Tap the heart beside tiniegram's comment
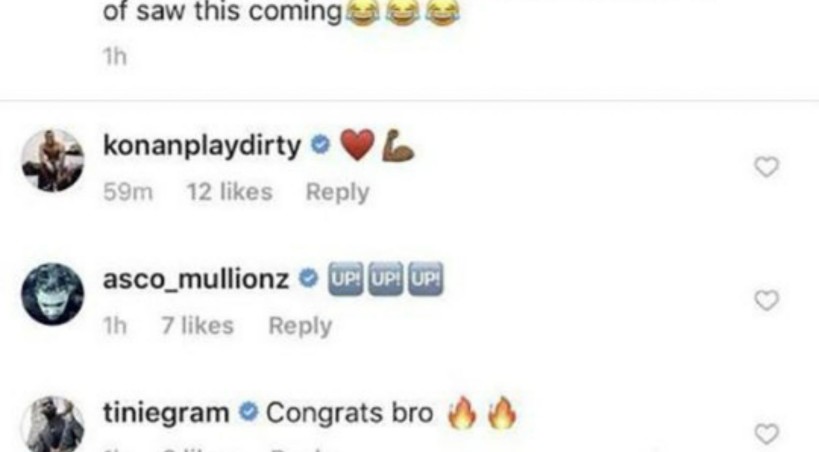This screenshot has height=452, width=819. [x=766, y=434]
